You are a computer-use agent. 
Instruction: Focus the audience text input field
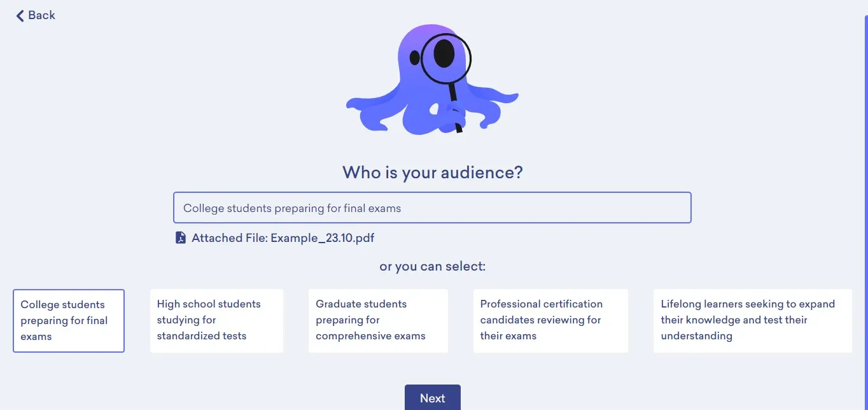(x=432, y=208)
